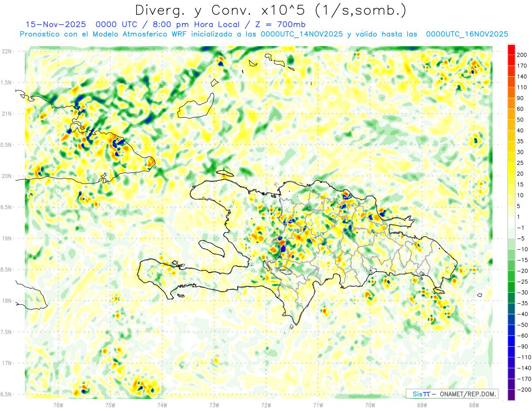The image size is (532, 411).
Task: Click the 90 color scale label
Action: pos(520,98)
